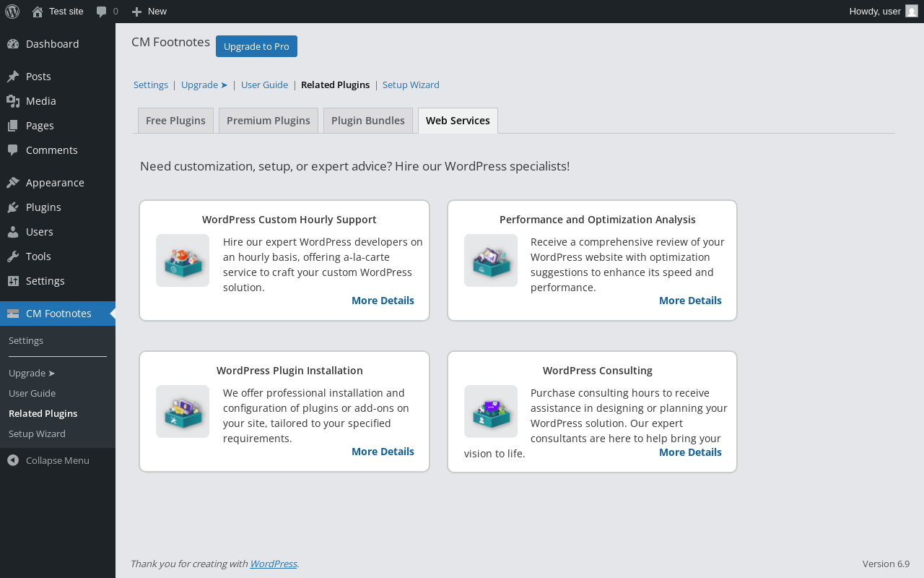Go to Posts in the sidebar
Viewport: 924px width, 578px height.
tap(38, 77)
